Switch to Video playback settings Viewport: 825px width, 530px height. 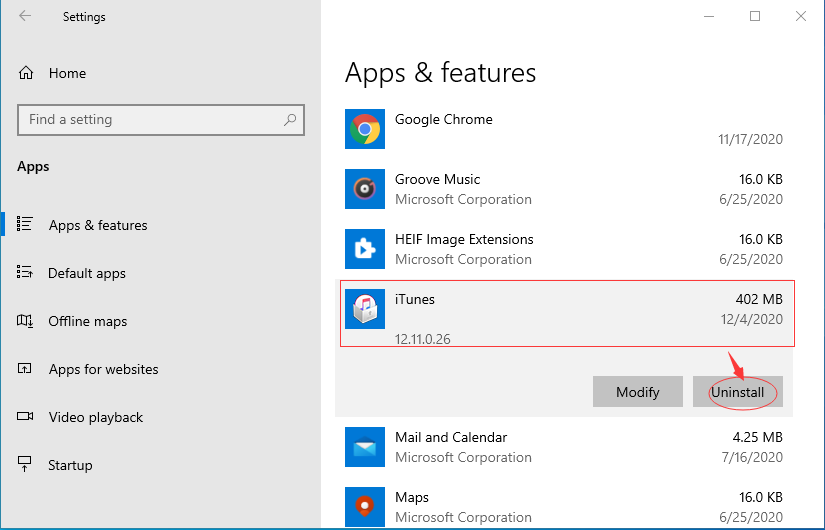point(96,417)
